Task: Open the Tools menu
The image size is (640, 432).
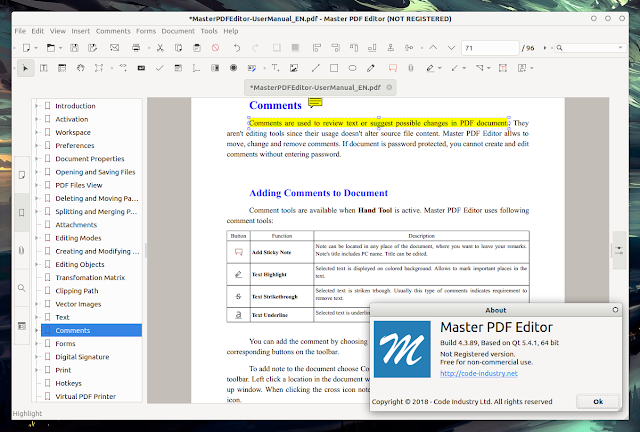Action: 209,31
